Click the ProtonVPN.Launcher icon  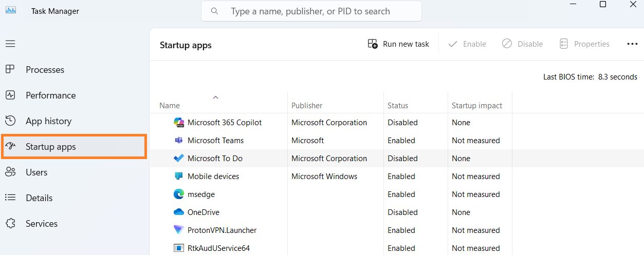click(x=179, y=230)
